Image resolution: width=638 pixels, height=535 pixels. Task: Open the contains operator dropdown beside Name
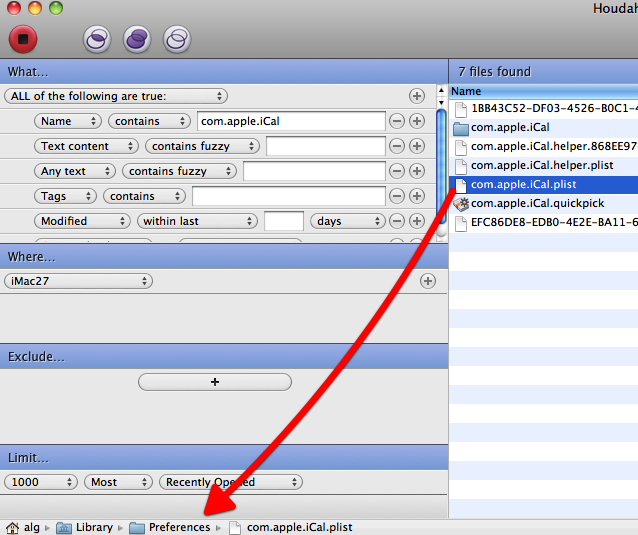pyautogui.click(x=149, y=121)
